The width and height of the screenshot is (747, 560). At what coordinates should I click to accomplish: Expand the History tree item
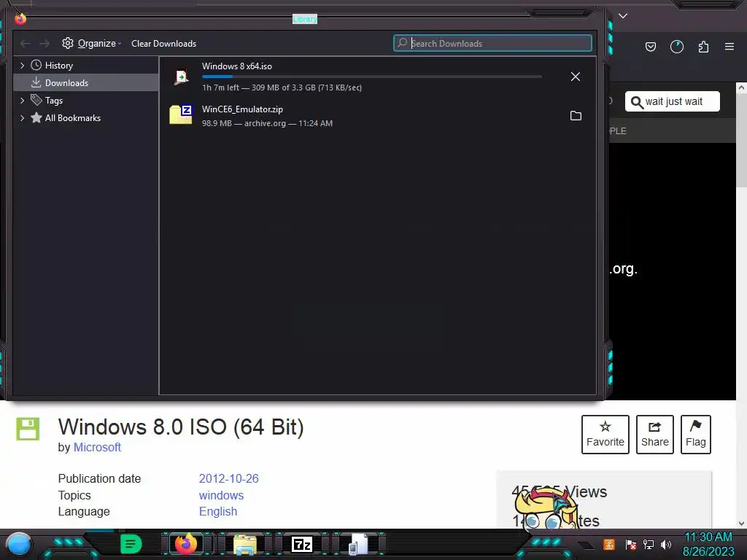coord(22,65)
